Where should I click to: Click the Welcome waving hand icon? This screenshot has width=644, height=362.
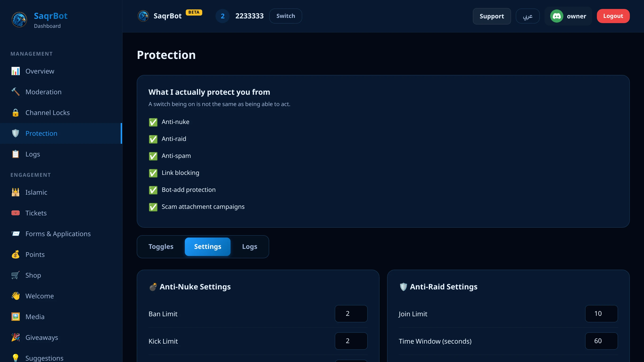tap(16, 296)
